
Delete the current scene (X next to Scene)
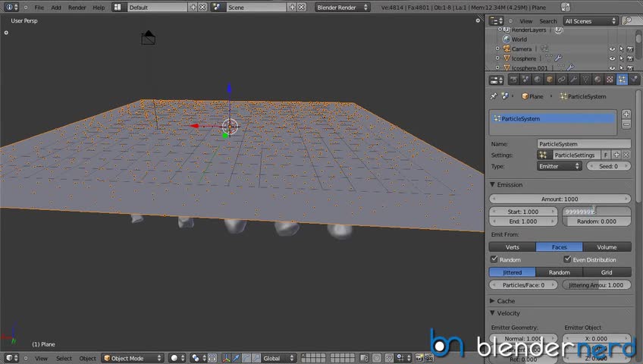302,8
